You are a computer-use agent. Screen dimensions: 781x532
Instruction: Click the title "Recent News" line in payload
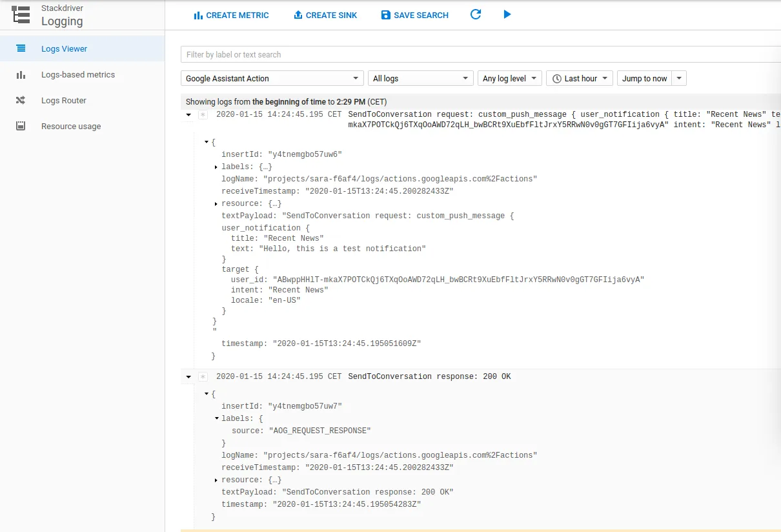(278, 238)
